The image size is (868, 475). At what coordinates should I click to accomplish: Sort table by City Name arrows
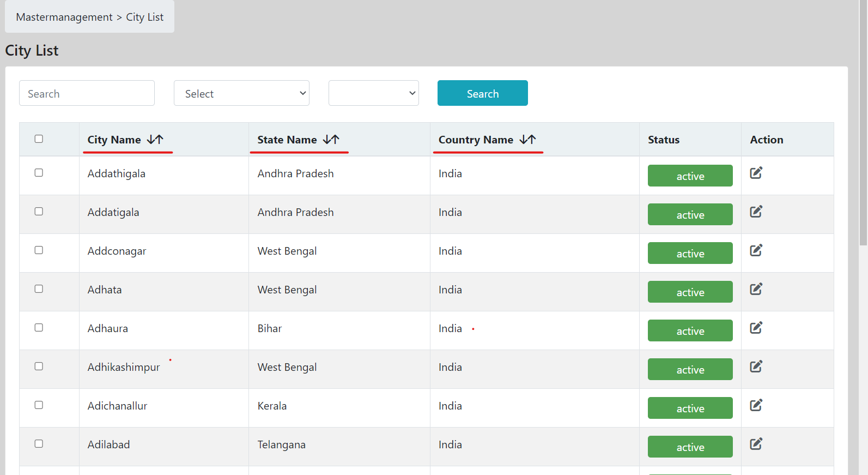[x=155, y=140]
